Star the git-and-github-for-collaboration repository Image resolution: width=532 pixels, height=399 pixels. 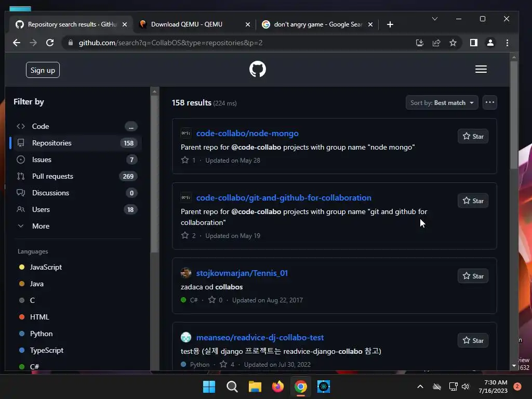coord(473,201)
